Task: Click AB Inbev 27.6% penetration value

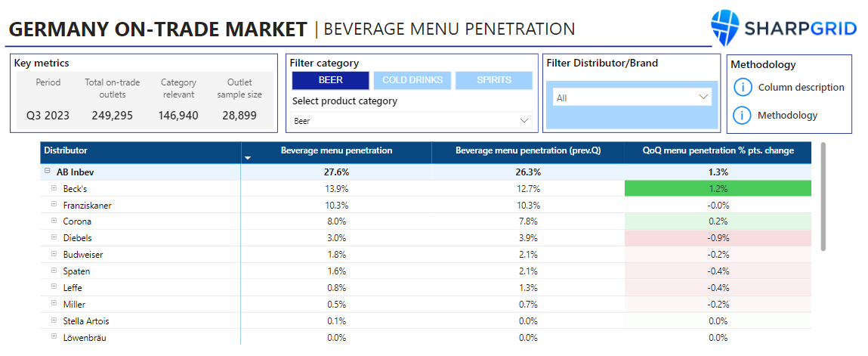Action: point(337,172)
